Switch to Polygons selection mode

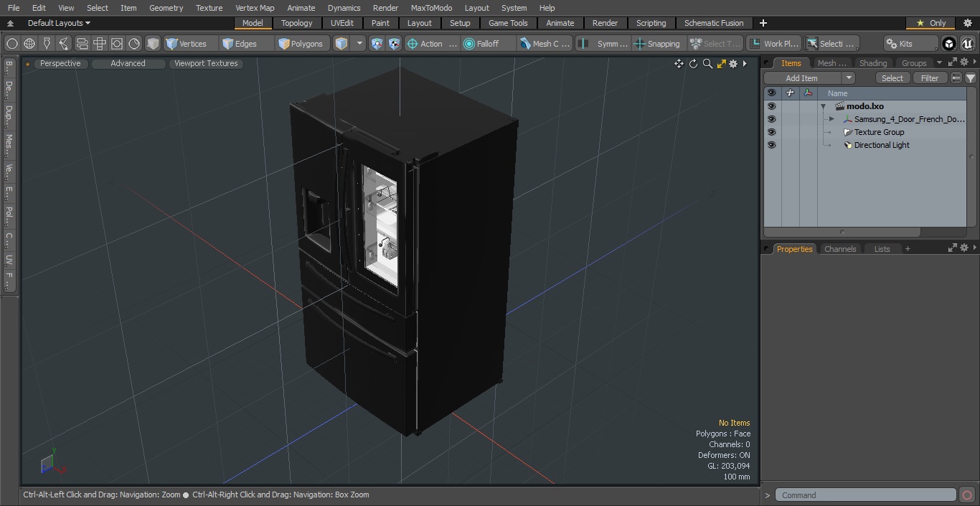click(303, 44)
